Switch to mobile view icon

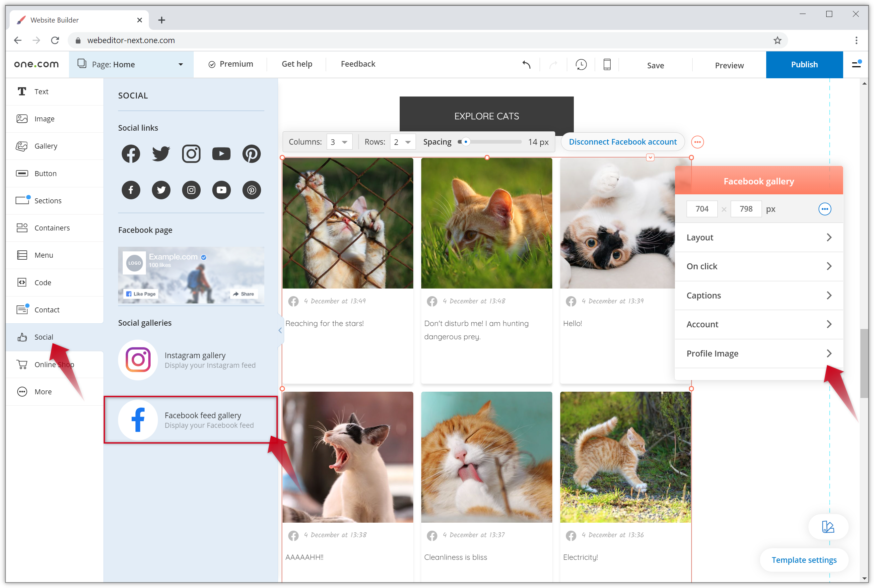click(607, 65)
